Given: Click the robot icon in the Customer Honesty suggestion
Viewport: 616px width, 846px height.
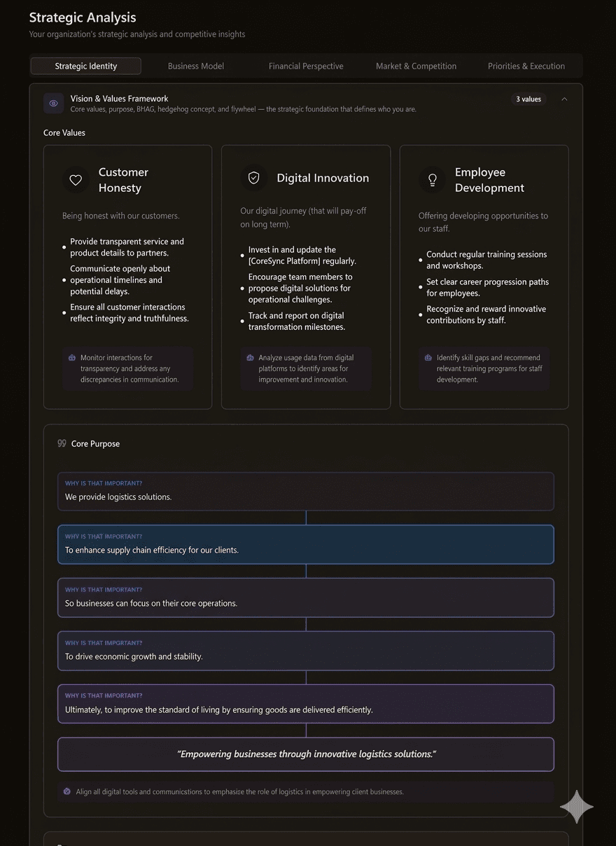Looking at the screenshot, I should point(72,358).
